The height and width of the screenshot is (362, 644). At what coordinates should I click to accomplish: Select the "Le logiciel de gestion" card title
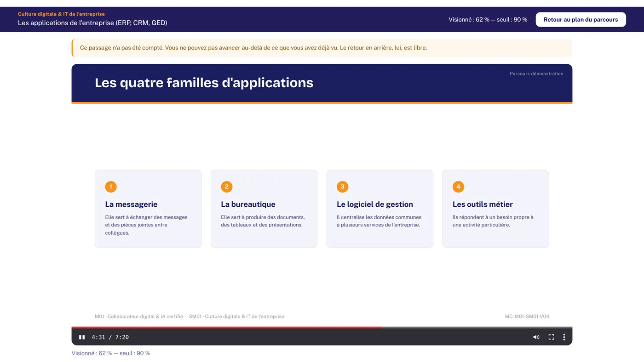[x=375, y=204]
